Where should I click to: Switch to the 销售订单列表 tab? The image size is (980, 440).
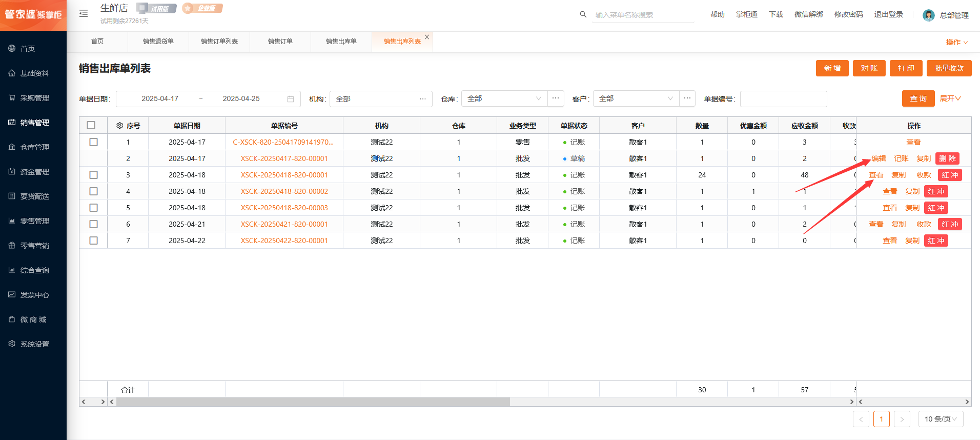point(219,42)
